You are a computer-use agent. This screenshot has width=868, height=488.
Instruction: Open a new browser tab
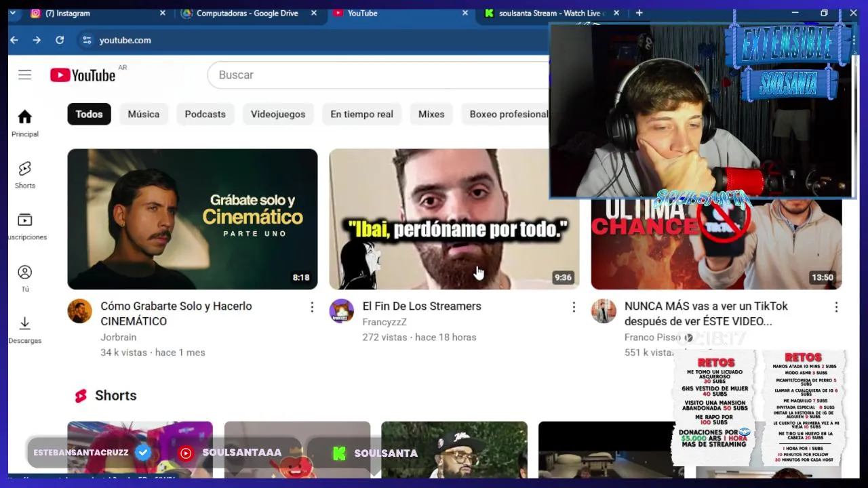coord(639,13)
